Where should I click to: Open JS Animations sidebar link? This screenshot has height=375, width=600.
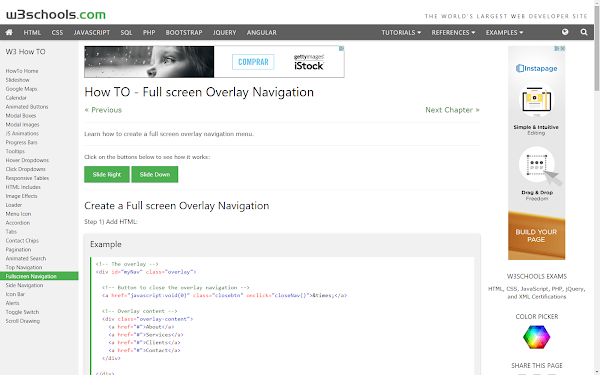tap(22, 134)
